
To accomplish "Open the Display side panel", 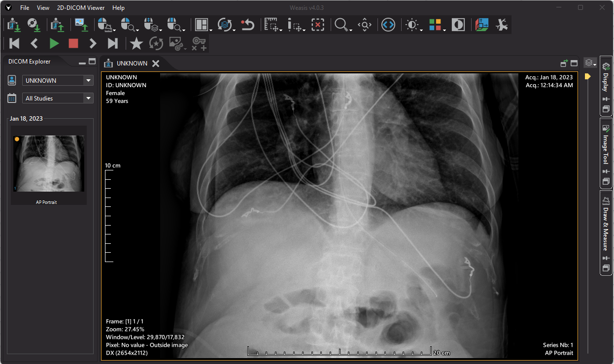I will [x=606, y=82].
